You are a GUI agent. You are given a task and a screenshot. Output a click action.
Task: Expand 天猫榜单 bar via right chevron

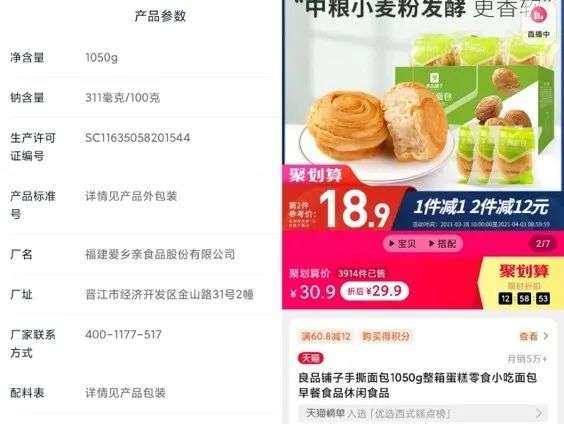tap(539, 414)
